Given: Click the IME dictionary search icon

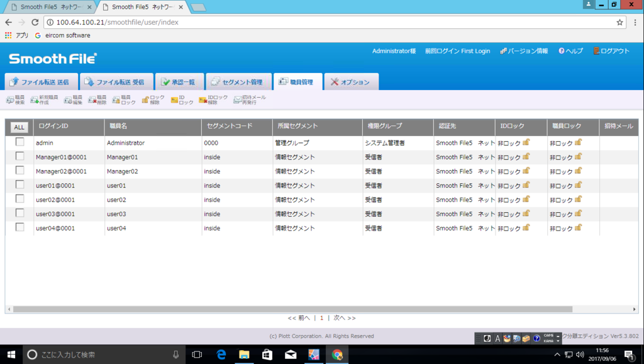Looking at the screenshot, I should (x=517, y=339).
